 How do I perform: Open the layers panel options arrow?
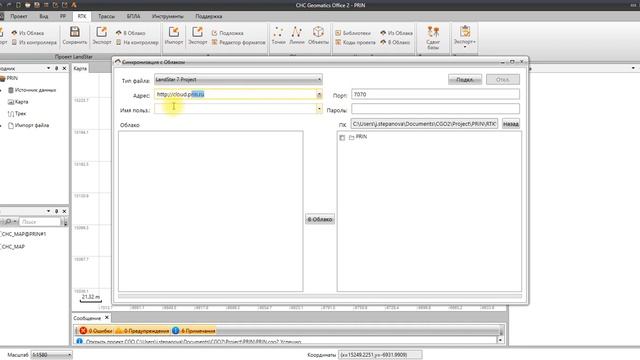[48, 211]
